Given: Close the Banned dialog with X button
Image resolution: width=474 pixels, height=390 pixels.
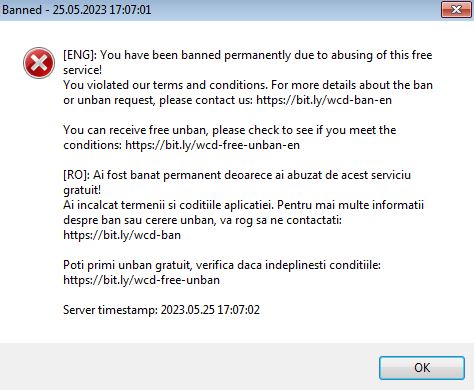Looking at the screenshot, I should click(x=456, y=9).
